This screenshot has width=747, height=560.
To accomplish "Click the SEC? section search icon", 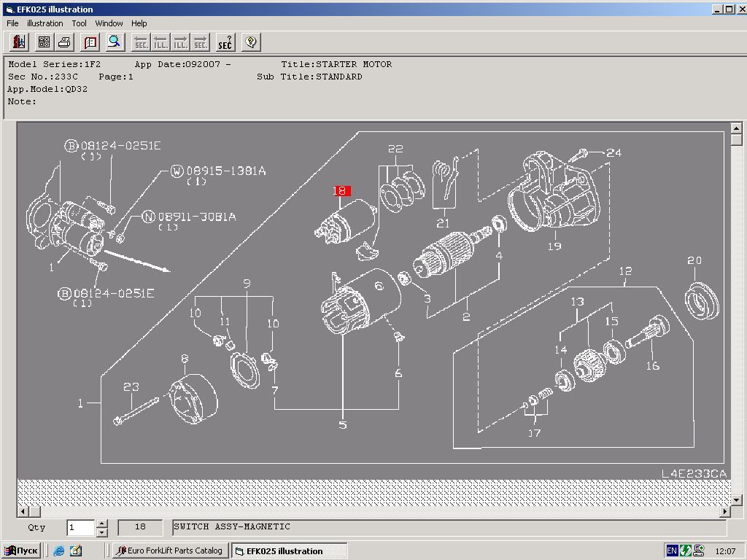I will tap(225, 42).
